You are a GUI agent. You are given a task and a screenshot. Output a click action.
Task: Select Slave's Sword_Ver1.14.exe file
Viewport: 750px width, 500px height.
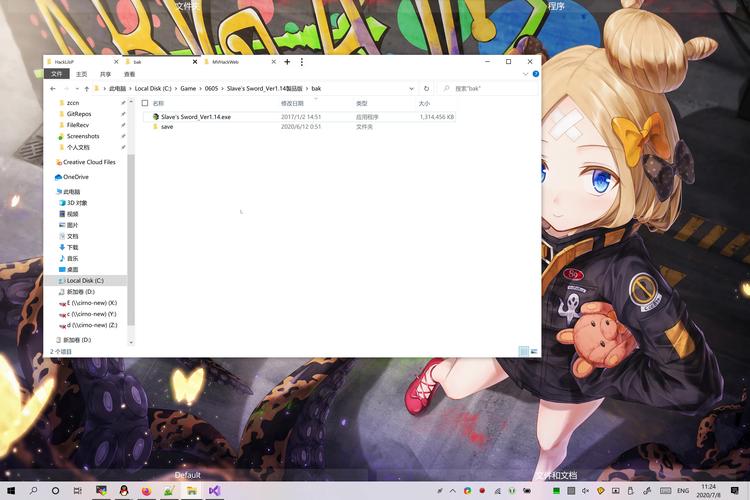(x=299, y=117)
